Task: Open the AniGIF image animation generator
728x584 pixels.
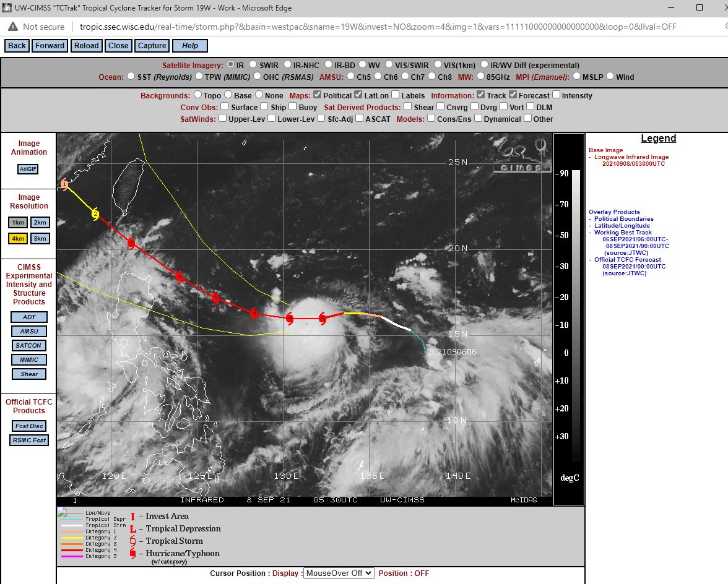Action: pos(28,168)
